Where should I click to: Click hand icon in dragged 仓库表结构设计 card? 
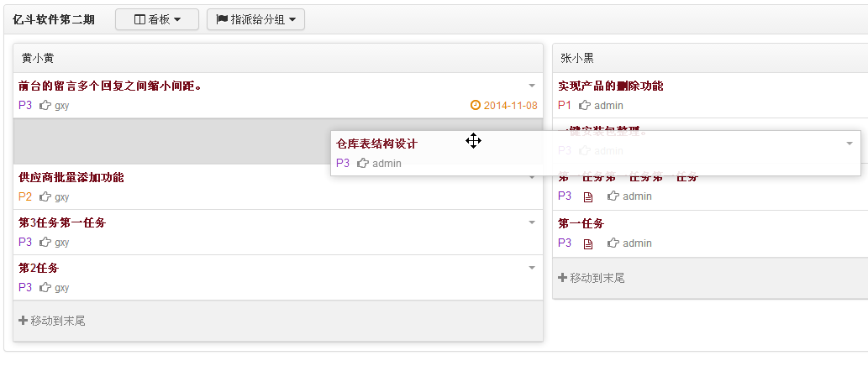pos(363,163)
